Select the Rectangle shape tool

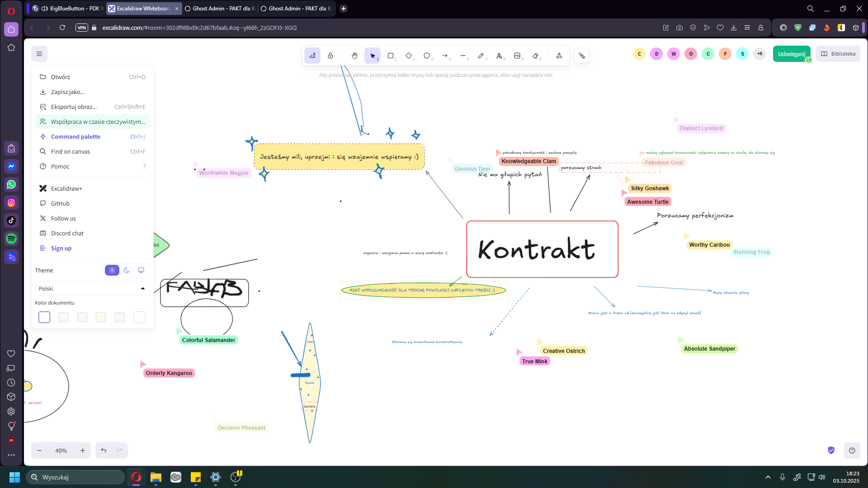coord(391,56)
